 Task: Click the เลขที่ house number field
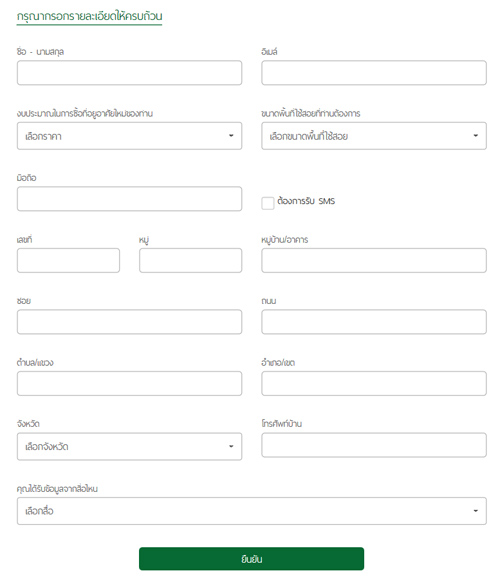coord(68,261)
